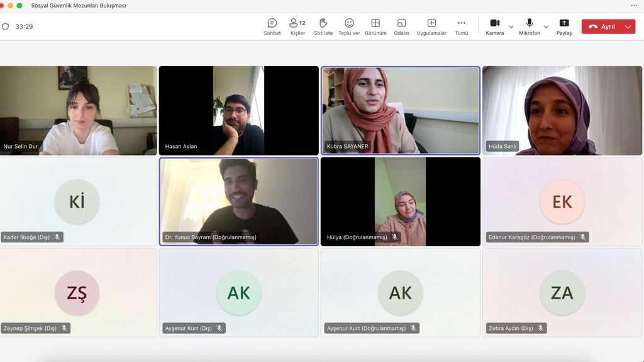Viewport: 644px width, 362px height.
Task: Expand Ayrıl leave options arrow
Action: [628, 26]
